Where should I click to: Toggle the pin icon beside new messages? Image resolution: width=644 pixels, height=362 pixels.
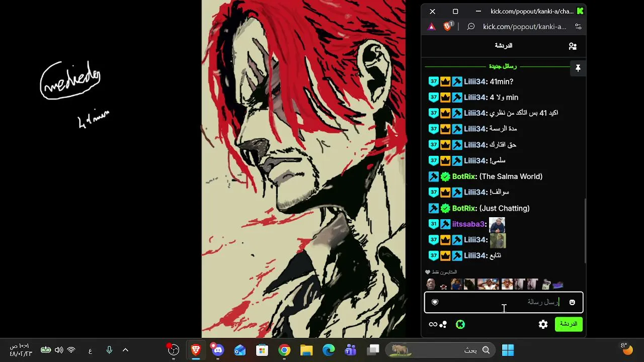(x=578, y=68)
